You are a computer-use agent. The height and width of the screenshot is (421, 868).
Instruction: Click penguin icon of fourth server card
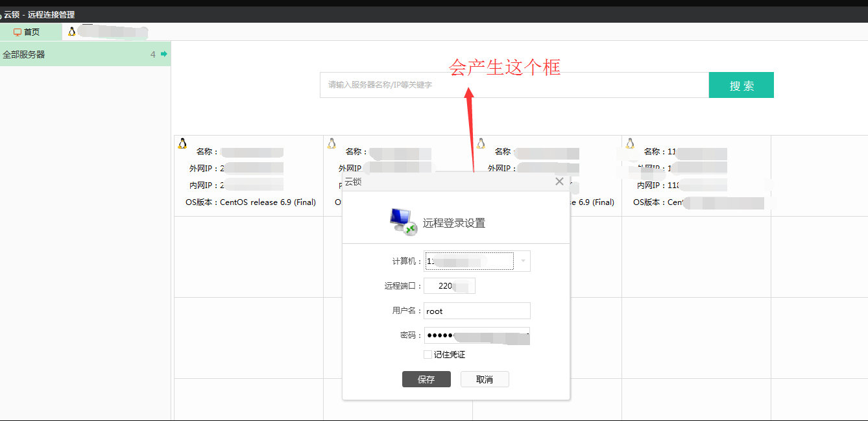tap(630, 143)
